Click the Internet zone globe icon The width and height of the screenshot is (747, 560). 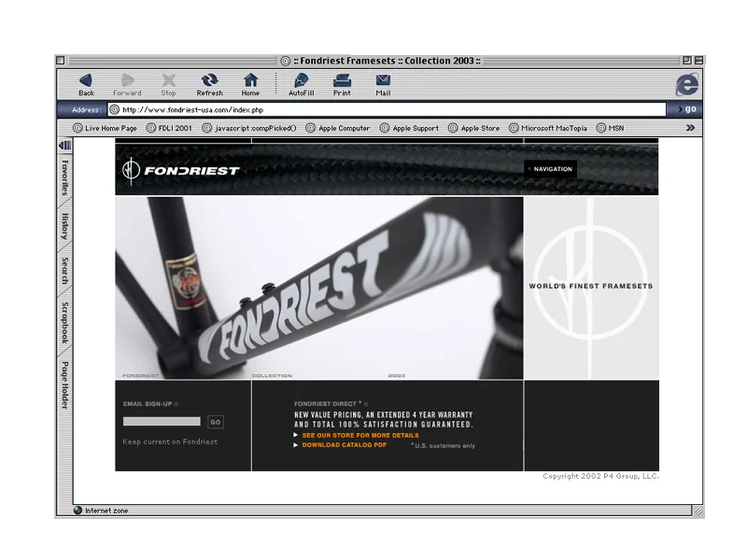(78, 511)
